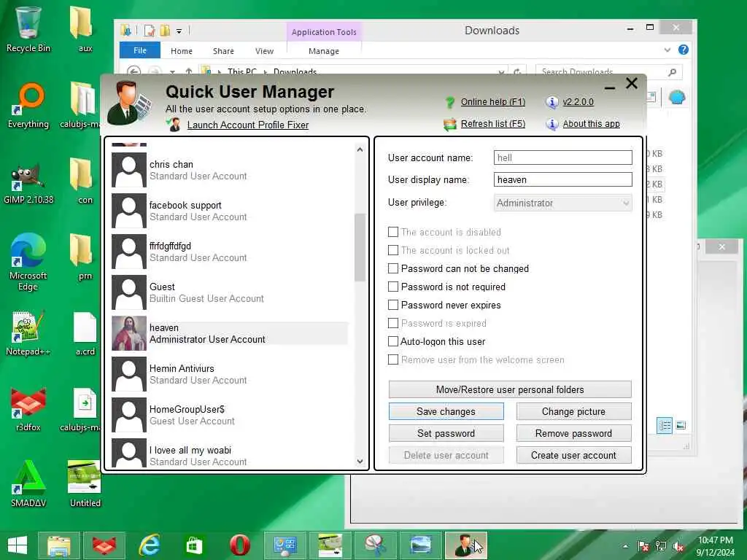
Task: Open the Windows Store taskbar icon
Action: 194,545
